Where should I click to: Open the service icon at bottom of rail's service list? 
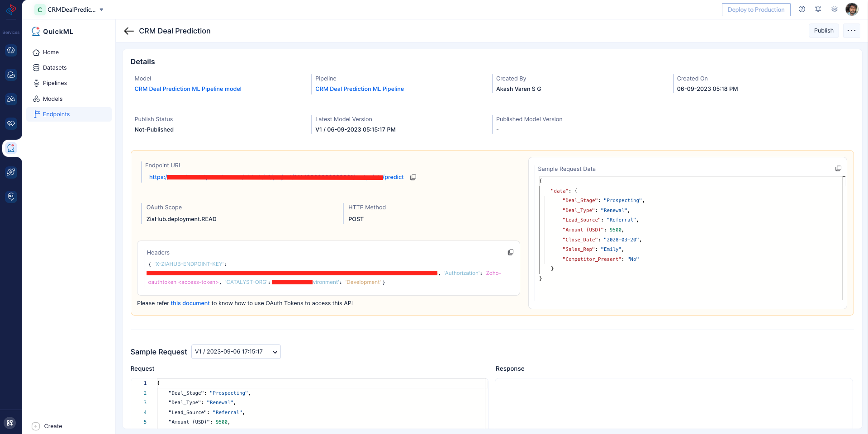[x=11, y=197]
